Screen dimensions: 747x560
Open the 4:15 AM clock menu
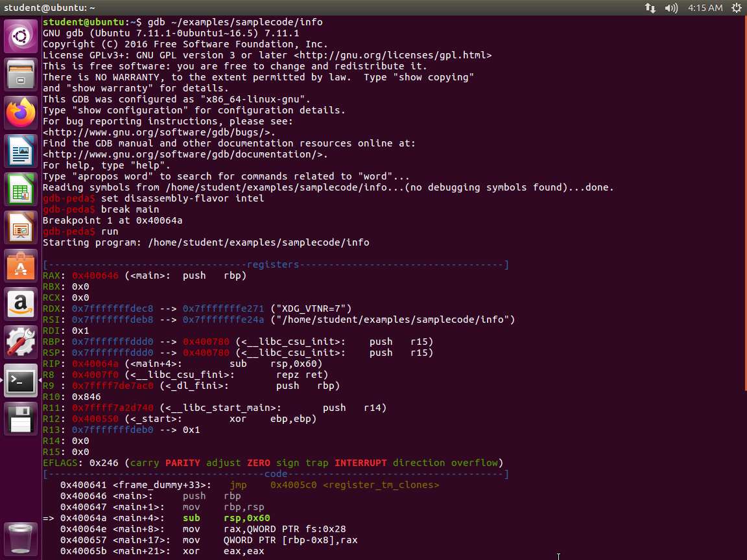(x=705, y=8)
